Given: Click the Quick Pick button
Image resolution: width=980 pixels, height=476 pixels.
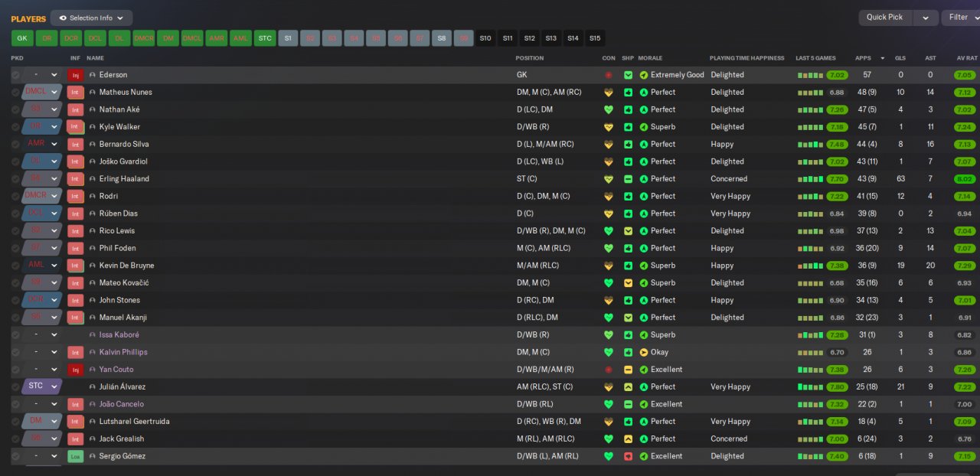Looking at the screenshot, I should click(x=886, y=18).
